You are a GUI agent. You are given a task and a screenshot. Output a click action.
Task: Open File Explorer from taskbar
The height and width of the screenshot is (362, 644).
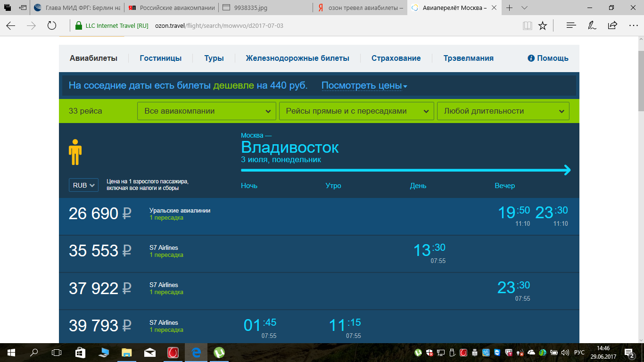(126, 353)
